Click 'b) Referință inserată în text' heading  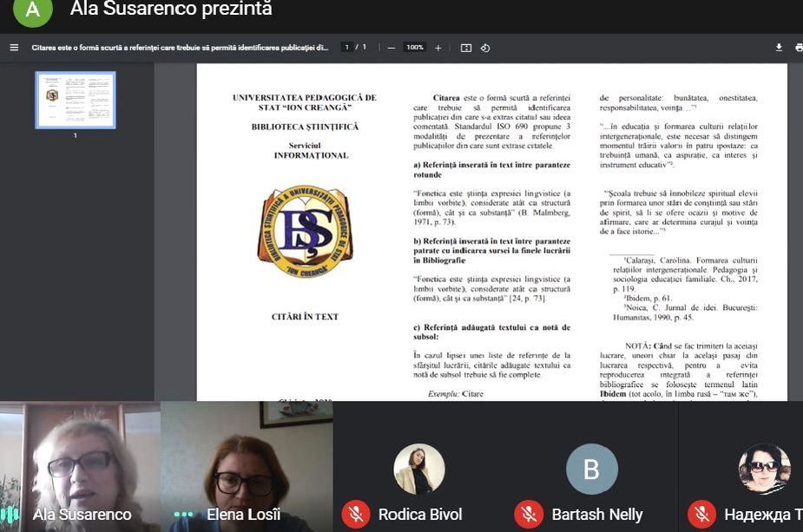[491, 251]
